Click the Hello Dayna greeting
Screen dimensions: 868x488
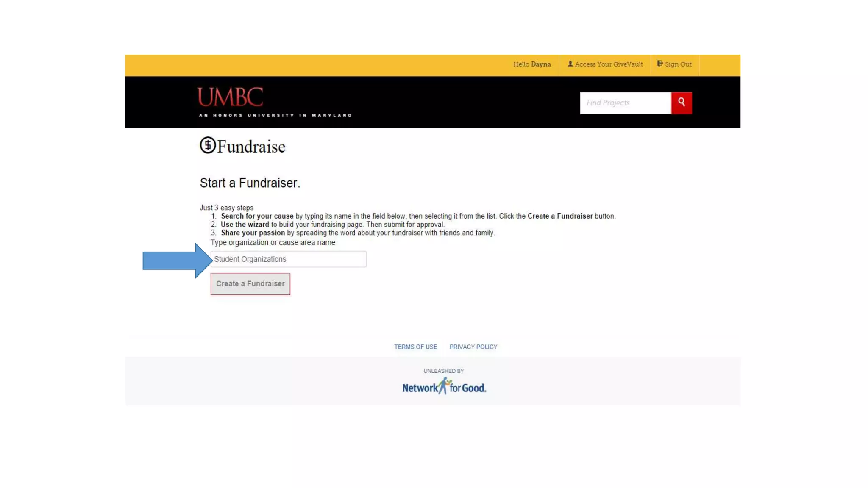(532, 64)
